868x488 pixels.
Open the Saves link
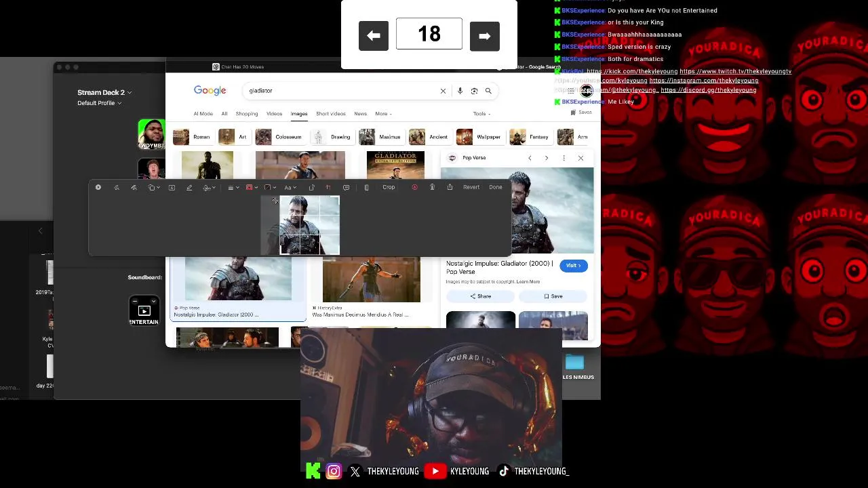tap(581, 113)
